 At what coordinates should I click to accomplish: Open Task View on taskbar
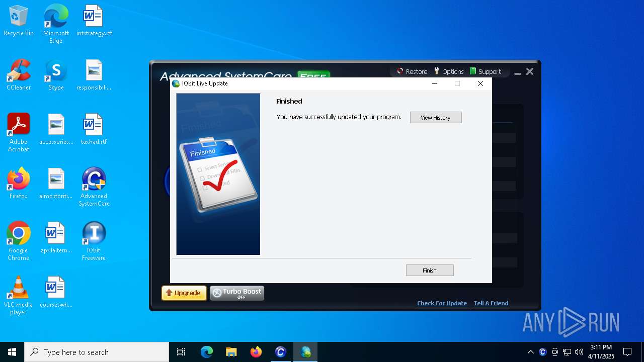click(x=181, y=352)
